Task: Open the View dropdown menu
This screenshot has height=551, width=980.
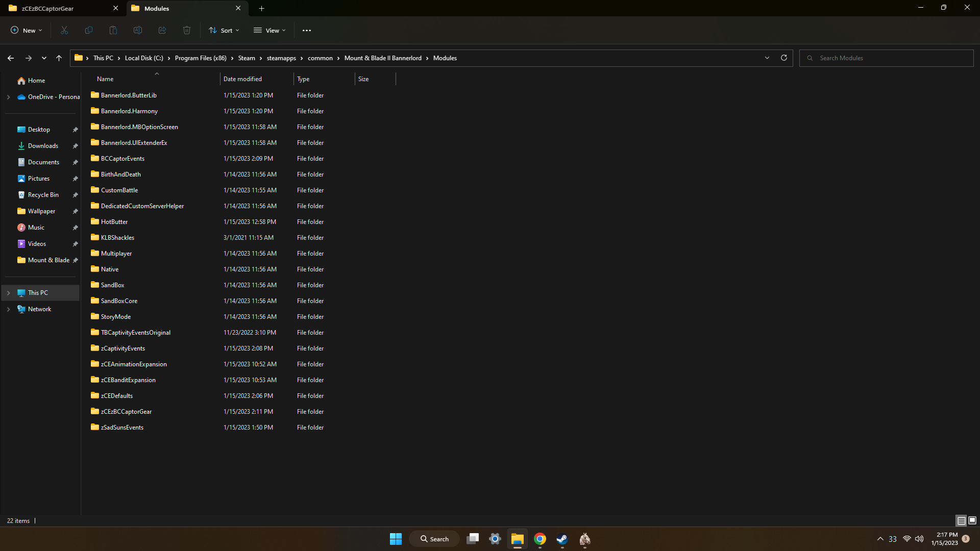Action: coord(269,31)
